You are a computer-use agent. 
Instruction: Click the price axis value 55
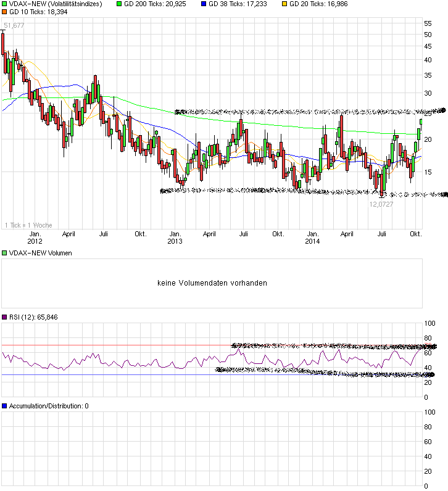tap(428, 23)
